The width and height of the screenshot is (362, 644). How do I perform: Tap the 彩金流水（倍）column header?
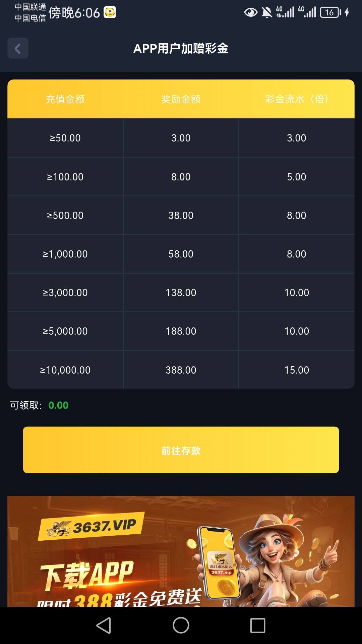pos(297,99)
